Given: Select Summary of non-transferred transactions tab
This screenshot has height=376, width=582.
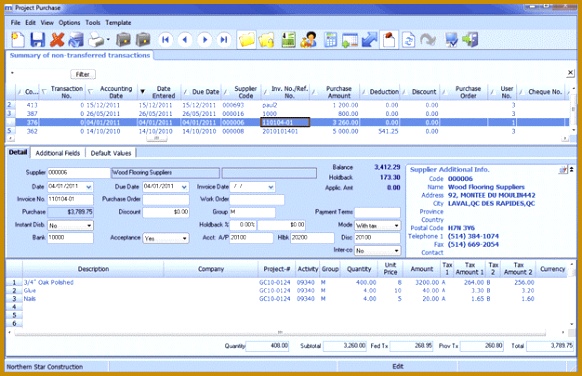Looking at the screenshot, I should [80, 55].
